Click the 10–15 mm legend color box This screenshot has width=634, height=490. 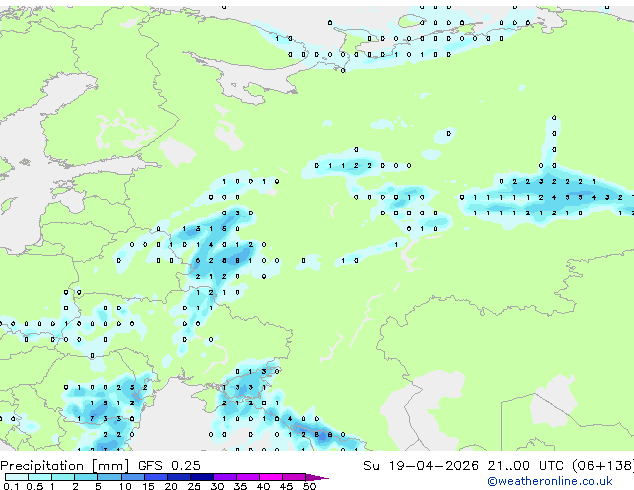[x=133, y=477]
